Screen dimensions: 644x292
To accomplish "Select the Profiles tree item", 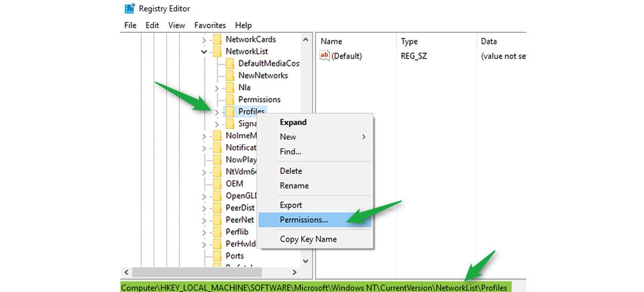I will click(x=252, y=111).
